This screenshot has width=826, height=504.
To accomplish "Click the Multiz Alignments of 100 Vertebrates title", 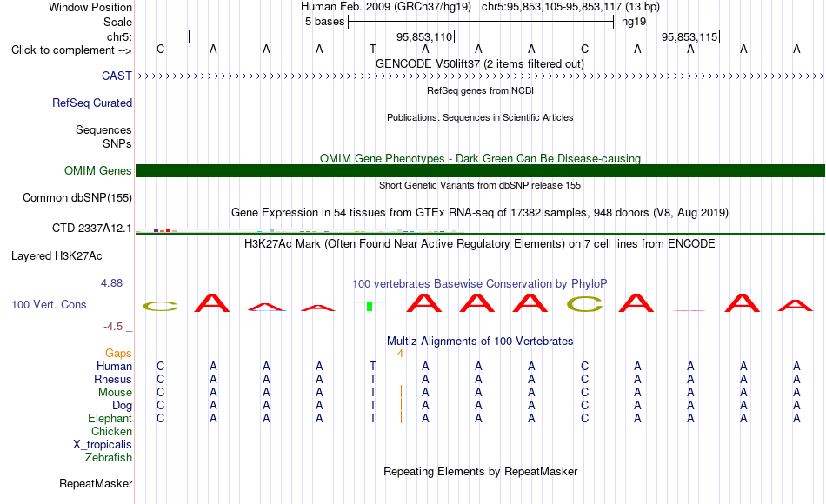I will pos(480,342).
